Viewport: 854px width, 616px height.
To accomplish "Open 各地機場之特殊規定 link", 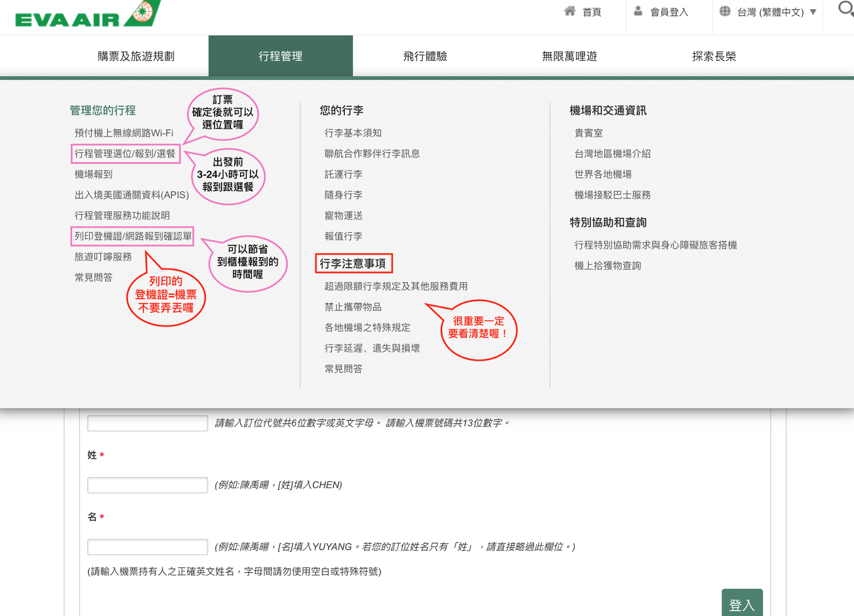I will 367,328.
